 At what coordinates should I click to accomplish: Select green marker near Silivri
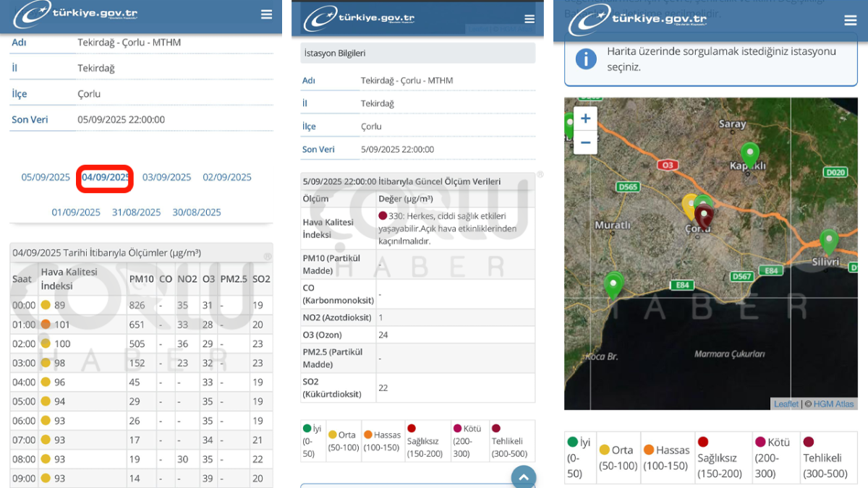(829, 241)
